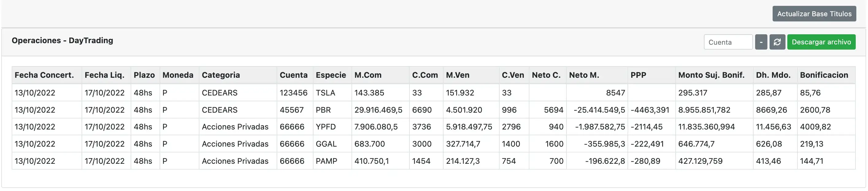Select the TSLA row species cell

tap(325, 93)
